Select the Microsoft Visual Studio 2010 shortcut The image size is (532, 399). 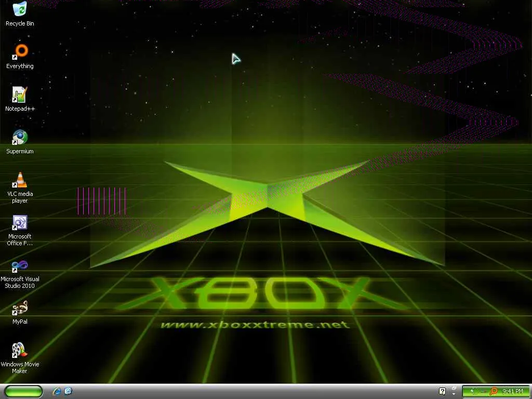pyautogui.click(x=20, y=273)
